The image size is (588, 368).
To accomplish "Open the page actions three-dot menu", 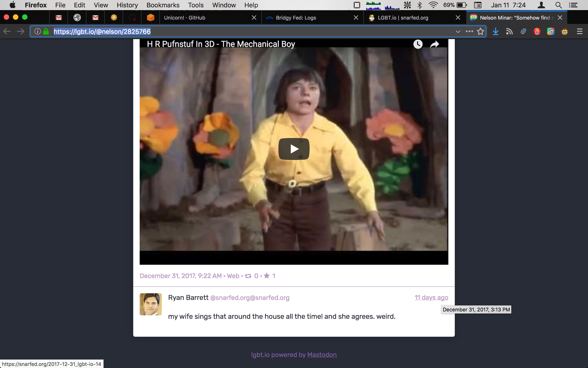I will tap(469, 32).
